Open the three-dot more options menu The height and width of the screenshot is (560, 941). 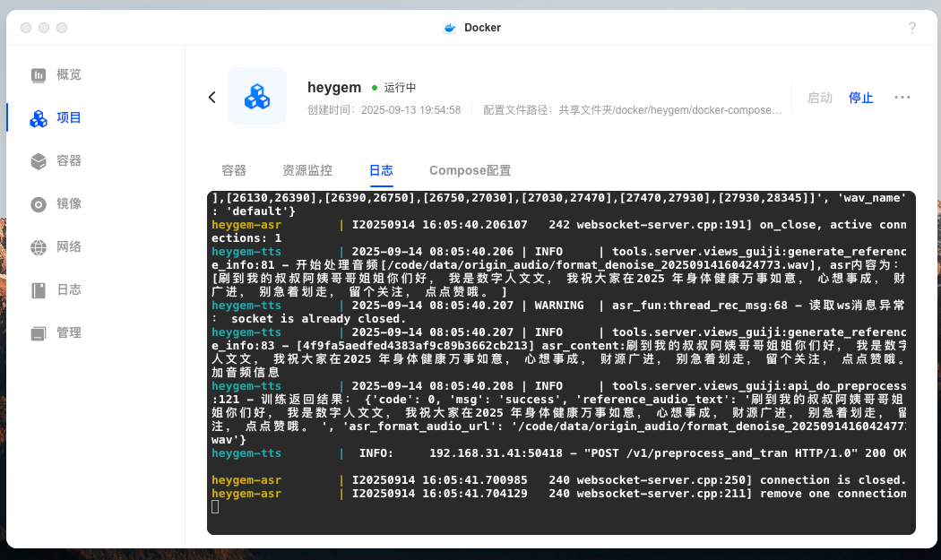(902, 98)
